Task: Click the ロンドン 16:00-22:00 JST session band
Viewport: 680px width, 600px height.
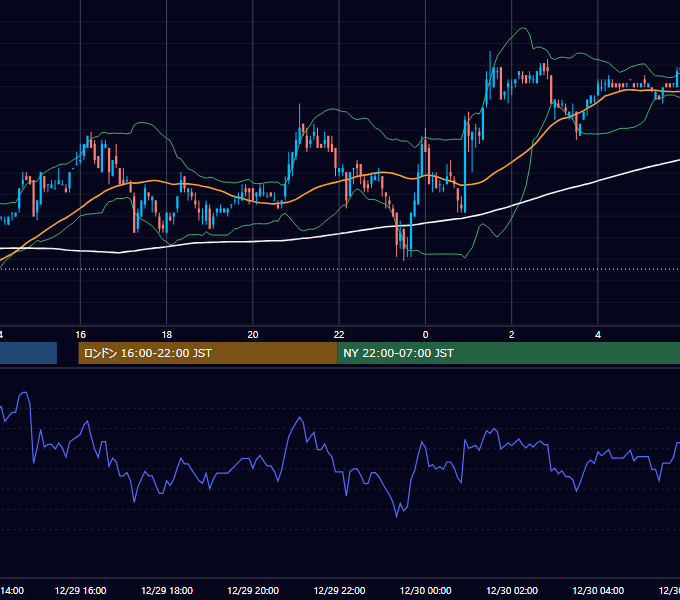Action: (x=208, y=353)
